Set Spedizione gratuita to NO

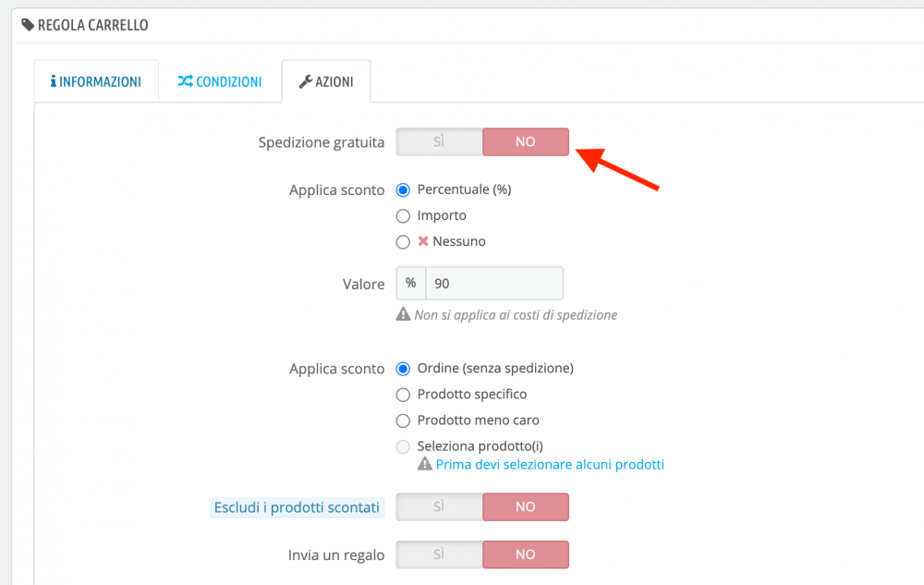tap(525, 141)
